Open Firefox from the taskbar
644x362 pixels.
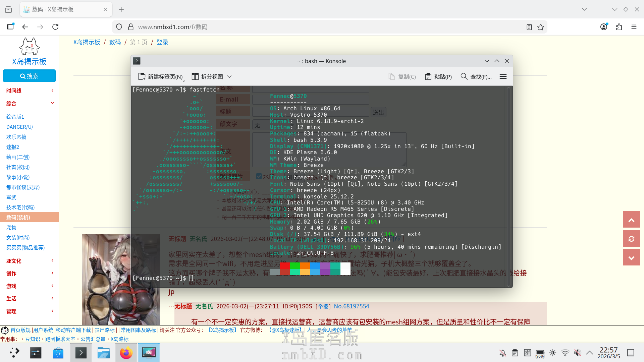pyautogui.click(x=126, y=353)
